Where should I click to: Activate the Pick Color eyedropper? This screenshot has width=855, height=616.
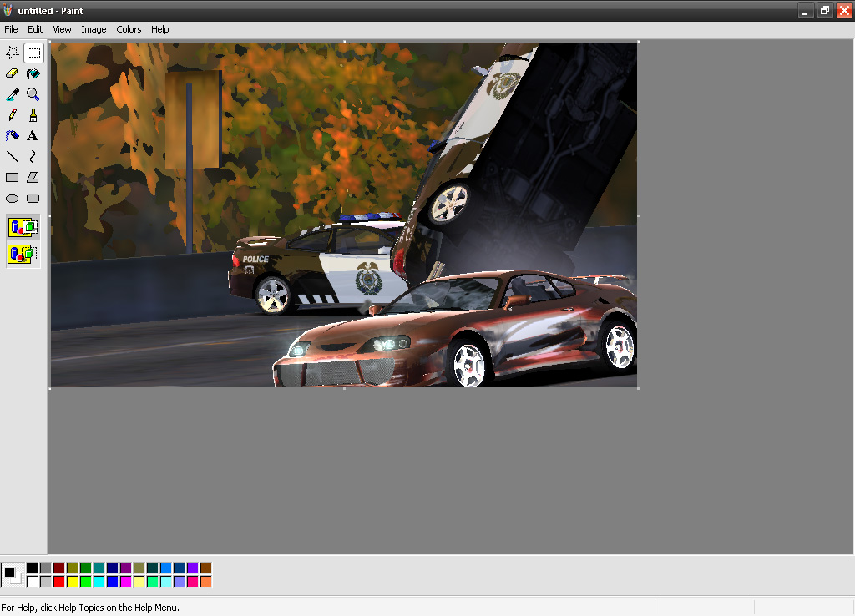[12, 94]
